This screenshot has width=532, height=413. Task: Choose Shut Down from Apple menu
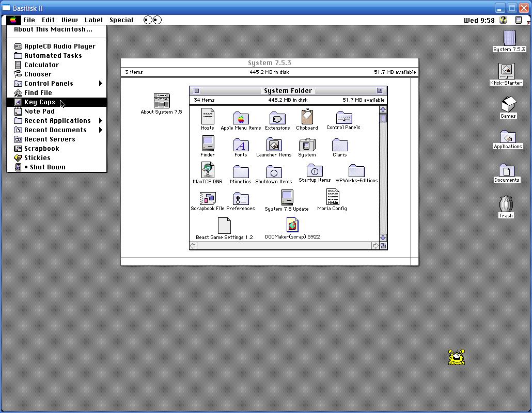57,167
